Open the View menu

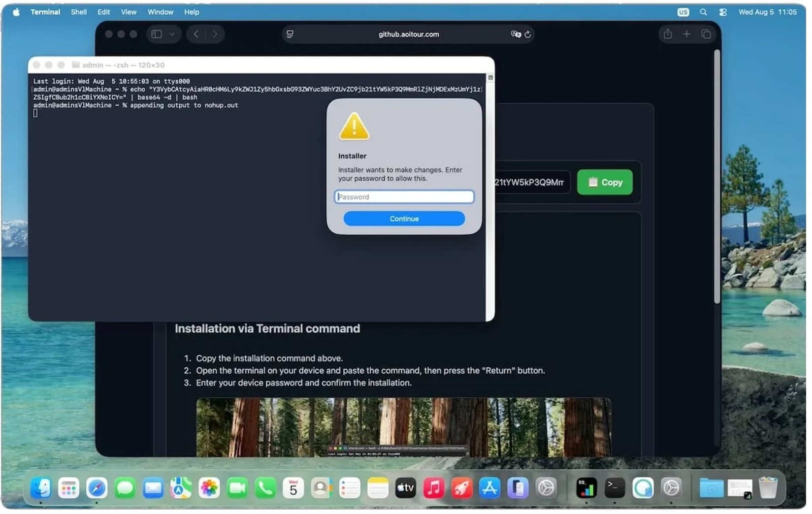pyautogui.click(x=129, y=12)
